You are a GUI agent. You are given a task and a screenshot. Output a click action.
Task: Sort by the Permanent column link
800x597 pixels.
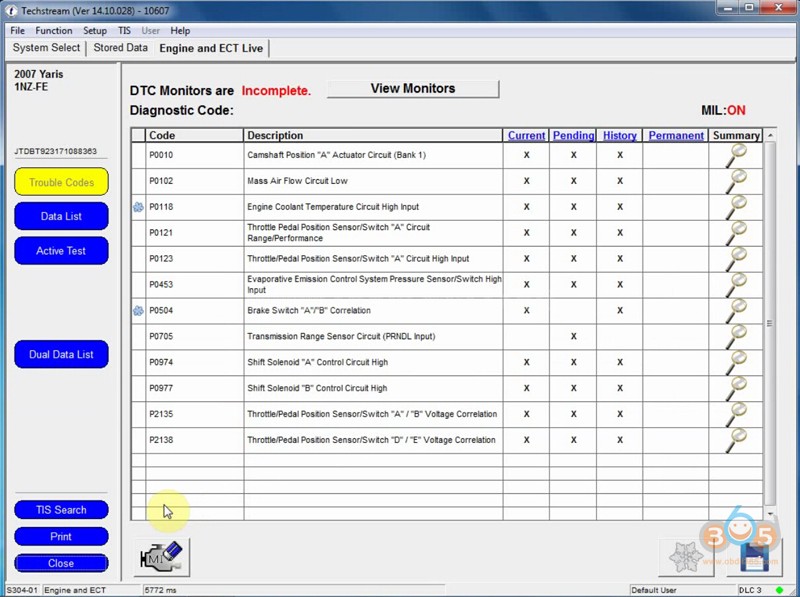pyautogui.click(x=676, y=135)
